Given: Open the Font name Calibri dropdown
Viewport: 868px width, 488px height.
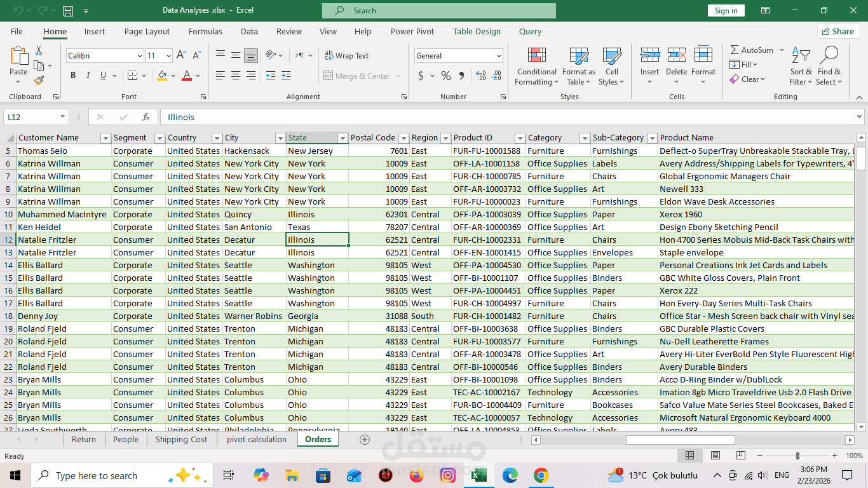Looking at the screenshot, I should point(140,56).
